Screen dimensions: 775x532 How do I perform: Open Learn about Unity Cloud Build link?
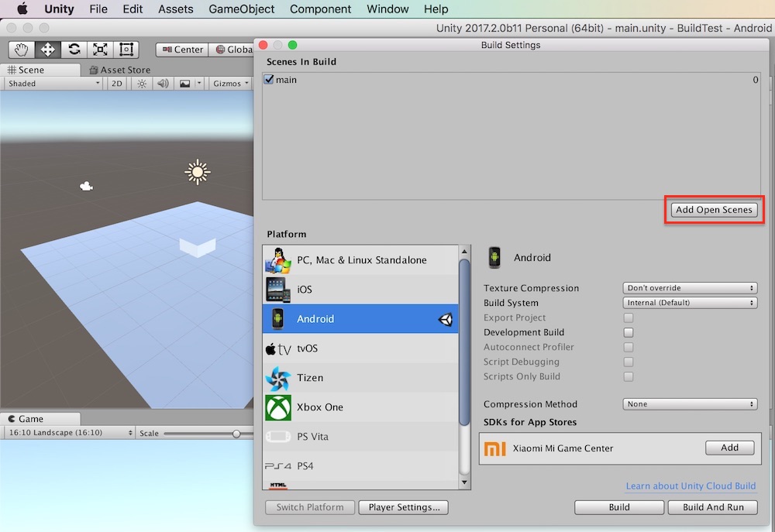(x=691, y=486)
